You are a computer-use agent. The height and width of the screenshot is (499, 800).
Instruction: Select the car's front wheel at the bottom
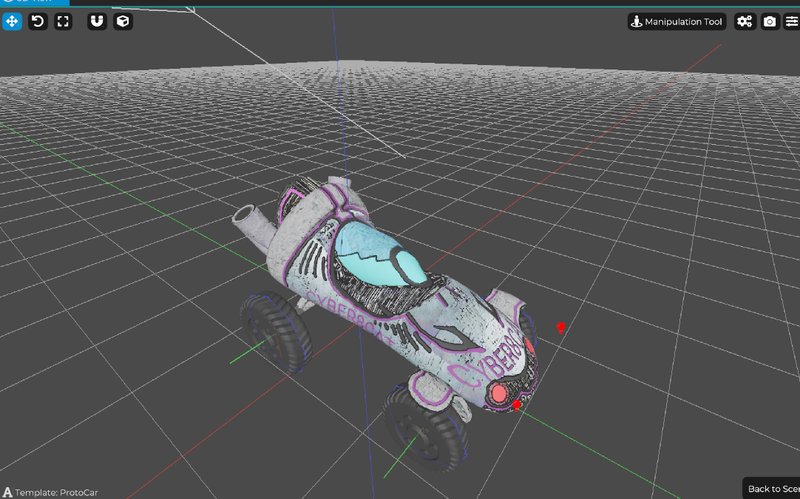pyautogui.click(x=426, y=429)
